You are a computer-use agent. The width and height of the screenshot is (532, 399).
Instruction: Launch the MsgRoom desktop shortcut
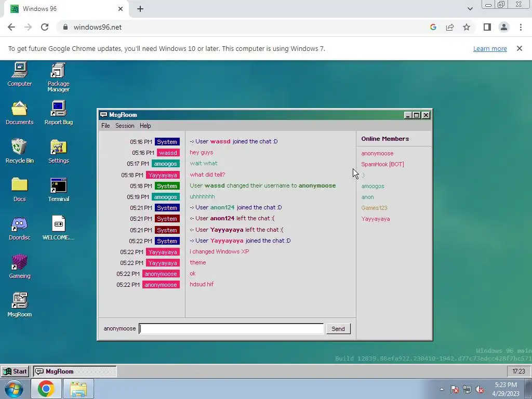(x=19, y=305)
